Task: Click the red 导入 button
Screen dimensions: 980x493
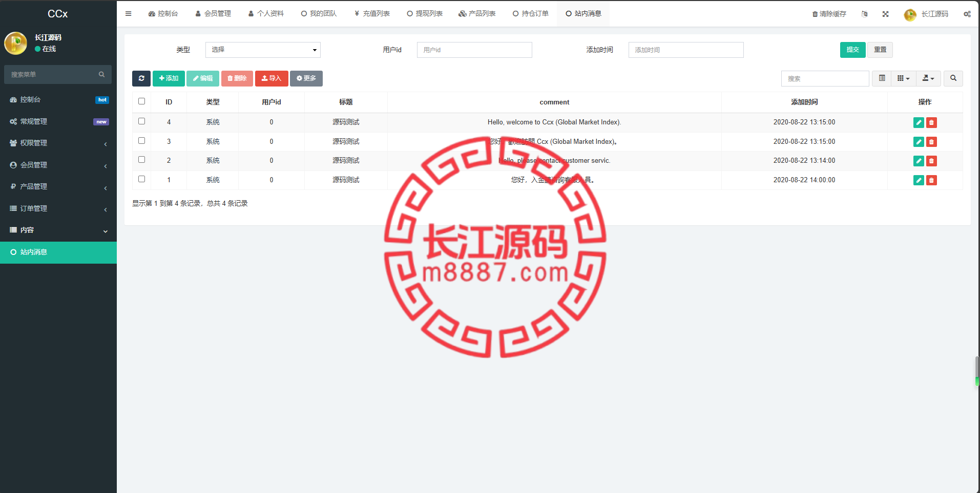Action: (x=272, y=78)
